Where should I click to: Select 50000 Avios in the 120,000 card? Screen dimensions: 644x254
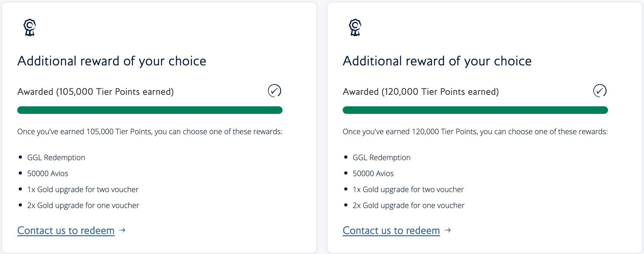click(373, 174)
